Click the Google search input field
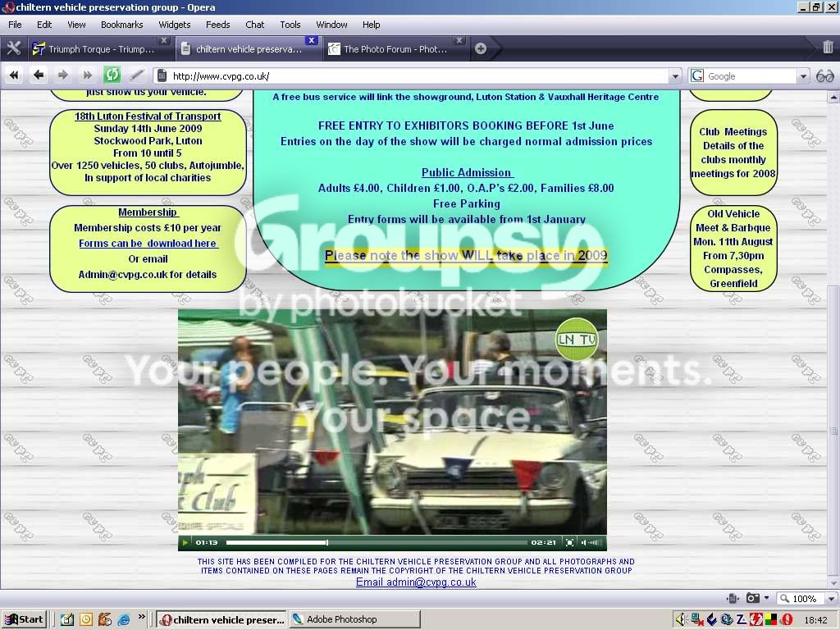 click(751, 76)
